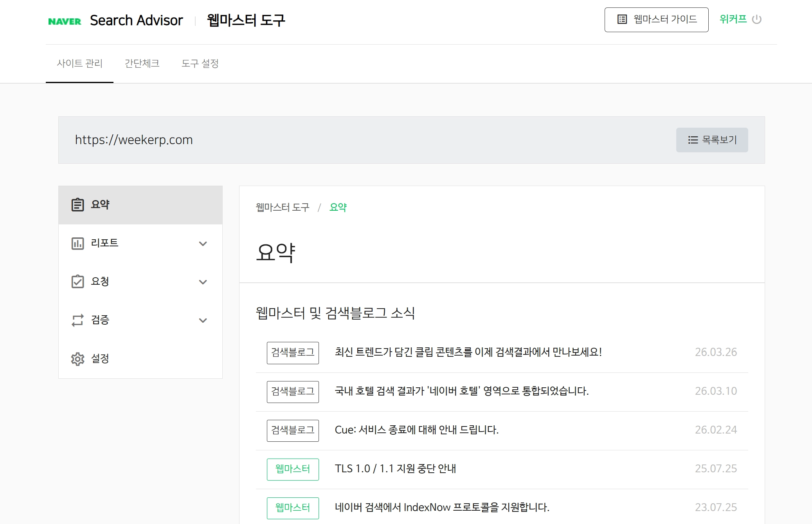Click the 리포트 bar chart icon
This screenshot has height=524, width=812.
78,243
